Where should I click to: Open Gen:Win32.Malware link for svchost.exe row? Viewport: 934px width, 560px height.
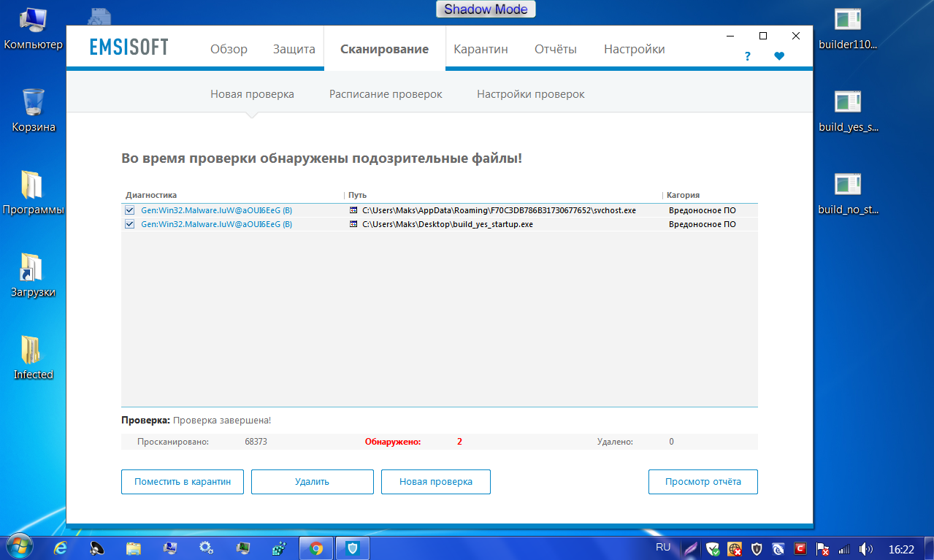[216, 210]
